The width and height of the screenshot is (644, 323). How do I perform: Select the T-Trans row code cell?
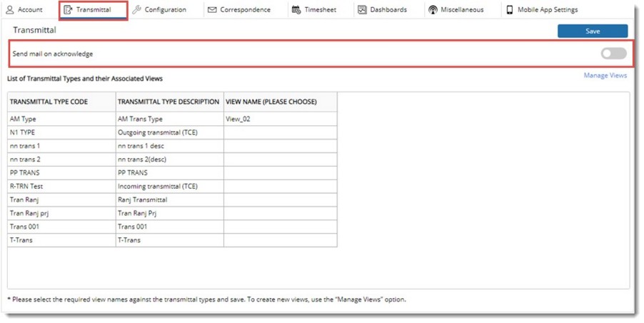click(61, 240)
